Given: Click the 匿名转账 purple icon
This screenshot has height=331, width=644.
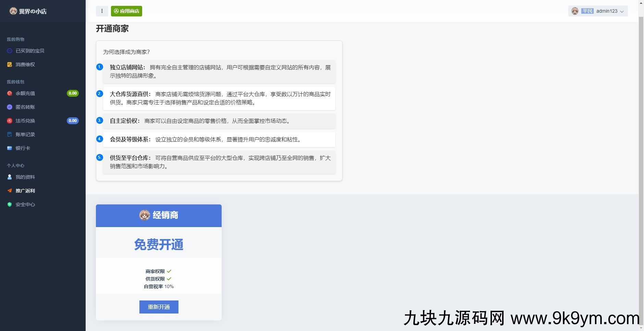Looking at the screenshot, I should pos(10,107).
